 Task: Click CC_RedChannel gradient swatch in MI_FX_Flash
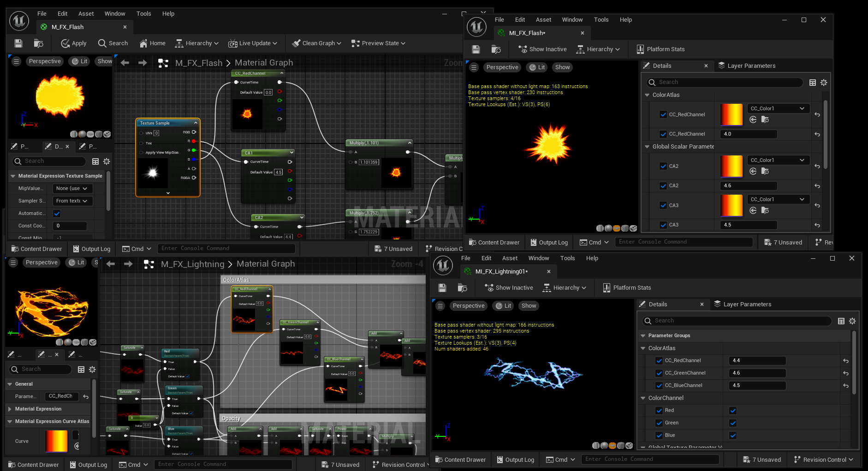tap(731, 115)
